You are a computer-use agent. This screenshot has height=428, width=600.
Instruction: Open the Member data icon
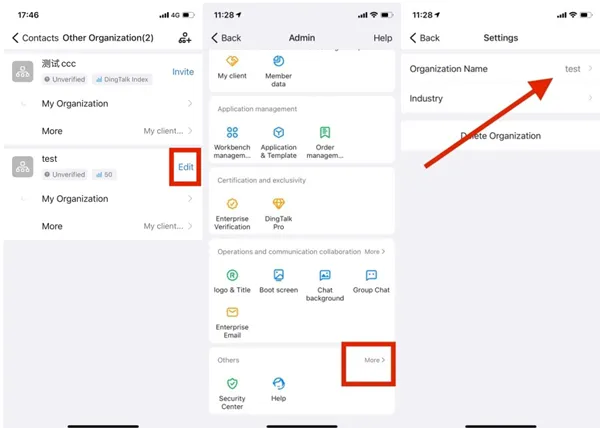tap(279, 61)
